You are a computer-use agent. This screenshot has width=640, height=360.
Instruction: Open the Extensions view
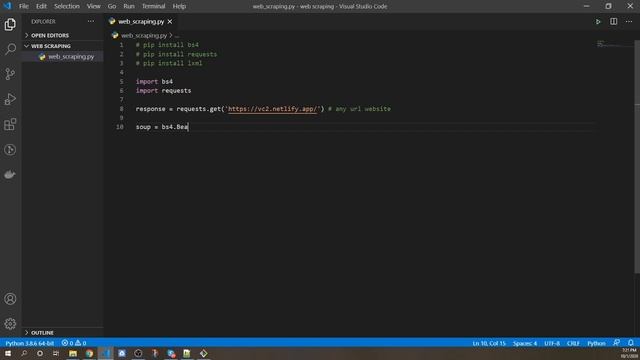[10, 124]
